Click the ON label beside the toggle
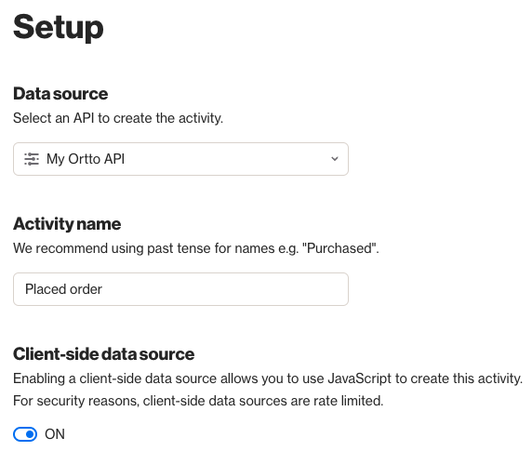The height and width of the screenshot is (451, 532). point(55,434)
